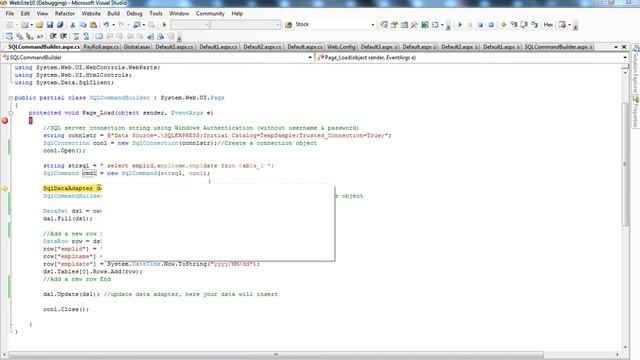
Task: Switch to the Default3.aspx.cs tab
Action: (x=174, y=47)
